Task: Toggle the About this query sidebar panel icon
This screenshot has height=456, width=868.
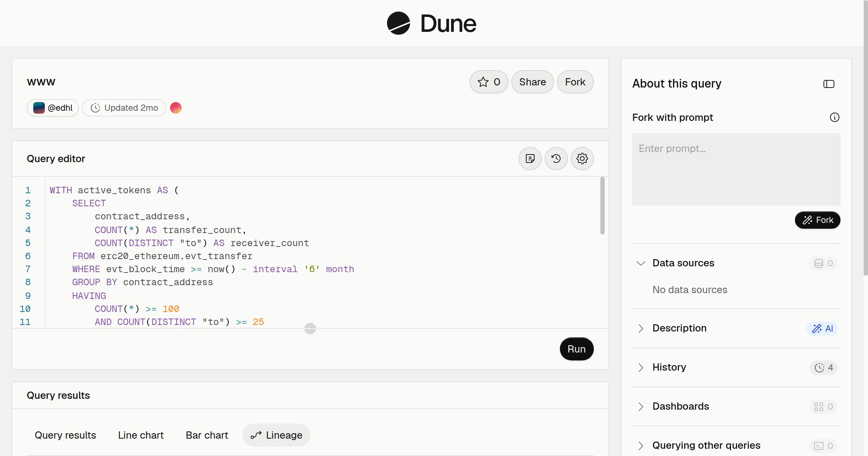Action: tap(829, 84)
